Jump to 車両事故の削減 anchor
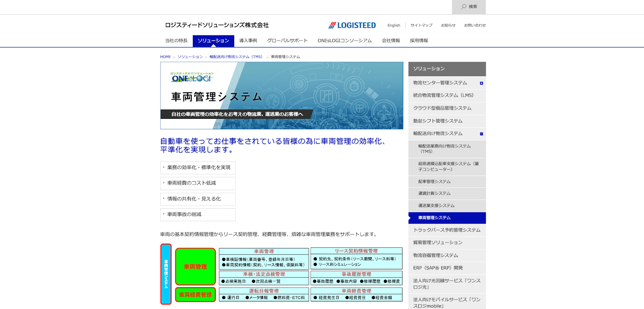644x309 pixels. [x=198, y=215]
